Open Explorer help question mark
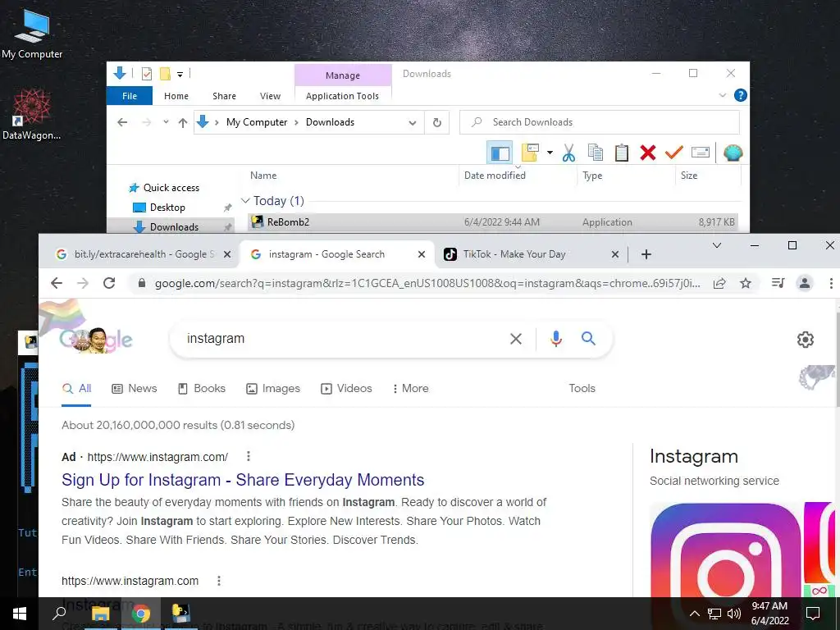This screenshot has height=630, width=840. (x=741, y=95)
